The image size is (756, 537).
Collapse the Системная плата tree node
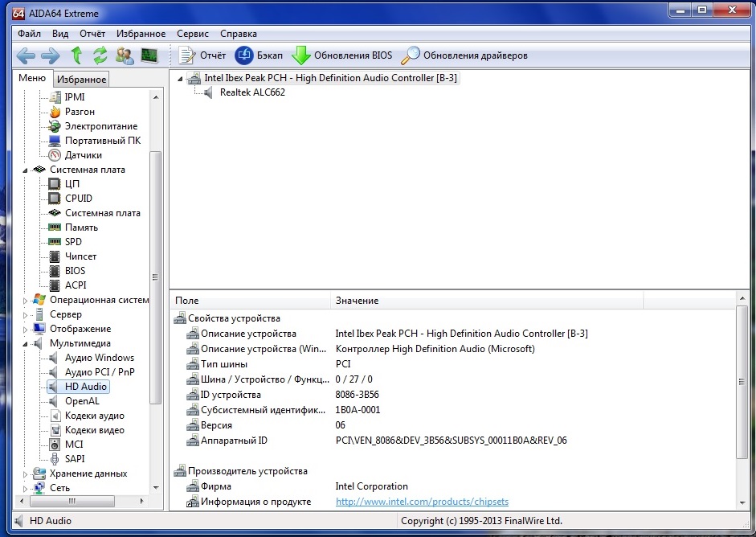[25, 170]
